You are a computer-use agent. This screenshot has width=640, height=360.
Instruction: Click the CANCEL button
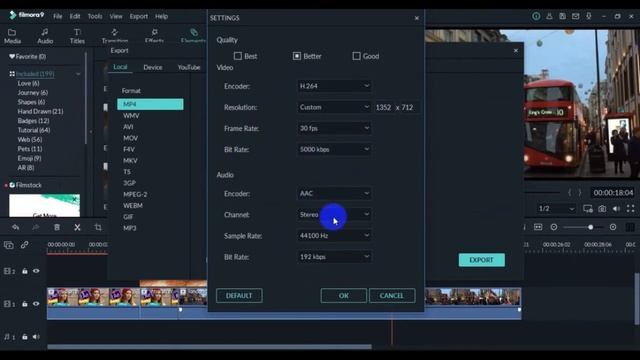[392, 296]
